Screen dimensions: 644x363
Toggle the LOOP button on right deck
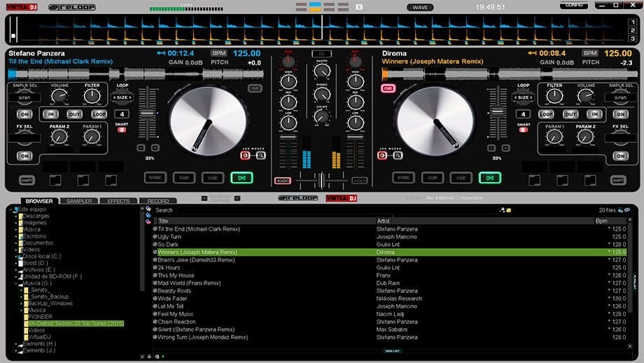point(546,114)
